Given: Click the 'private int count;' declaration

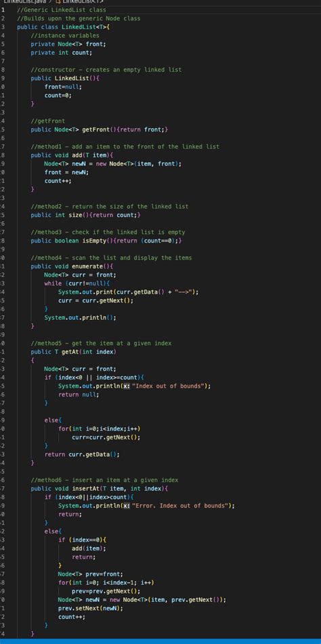Looking at the screenshot, I should click(62, 53).
